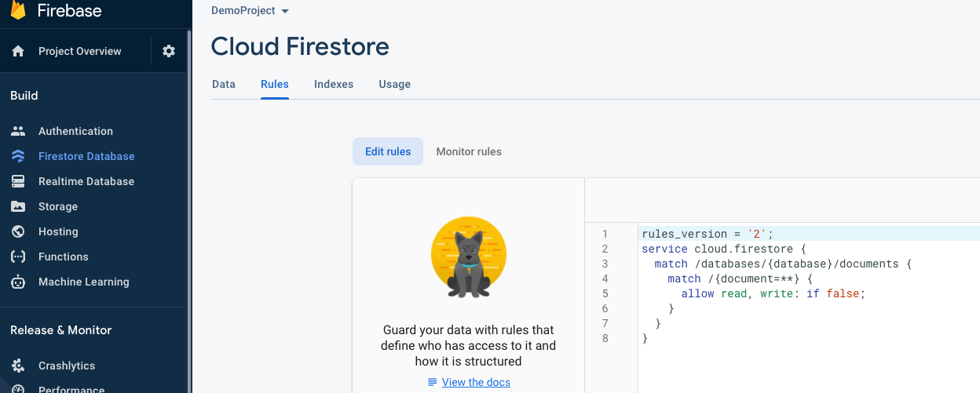Click the Firestore Database icon
Image resolution: width=980 pixels, height=393 pixels.
(18, 156)
